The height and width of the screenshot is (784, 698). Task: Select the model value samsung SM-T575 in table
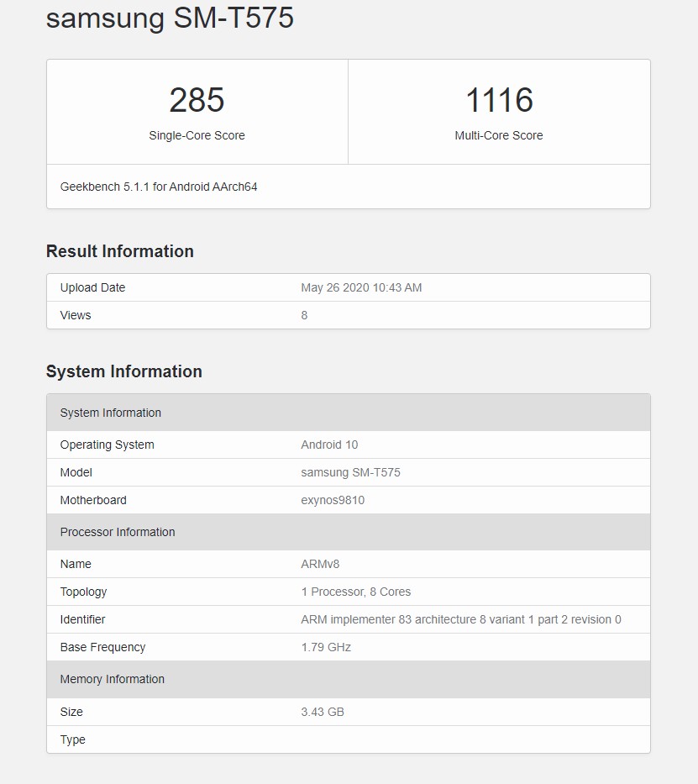[x=350, y=472]
